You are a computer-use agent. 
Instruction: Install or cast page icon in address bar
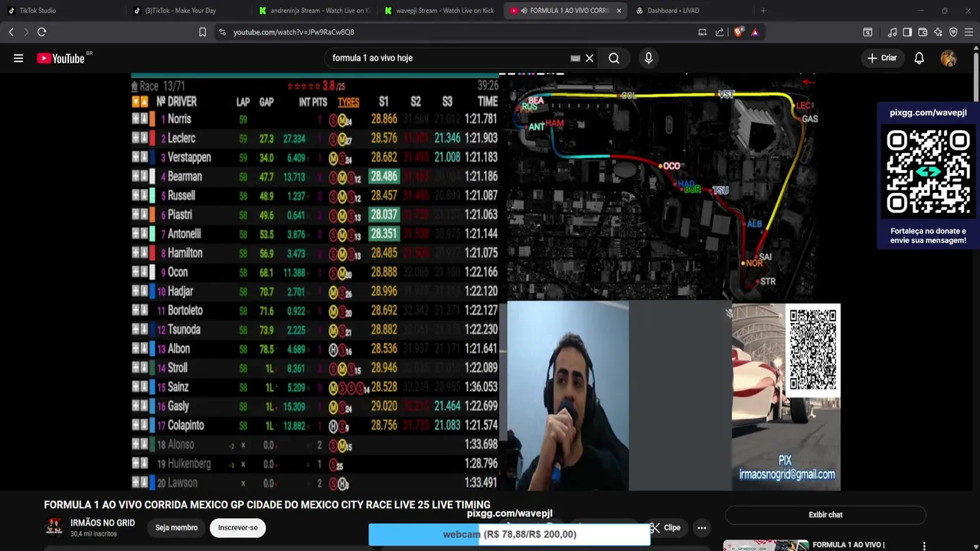point(702,32)
